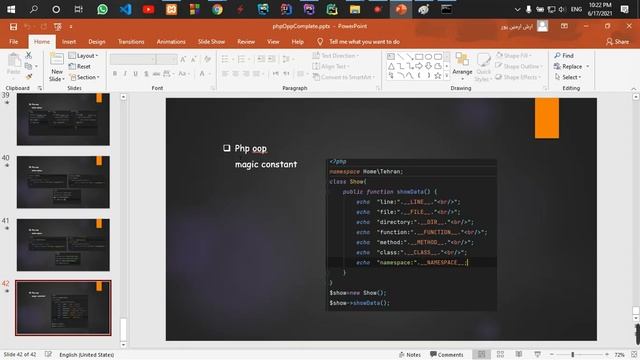Viewport: 640px width, 360px height.
Task: Open the Review tab
Action: tap(246, 42)
